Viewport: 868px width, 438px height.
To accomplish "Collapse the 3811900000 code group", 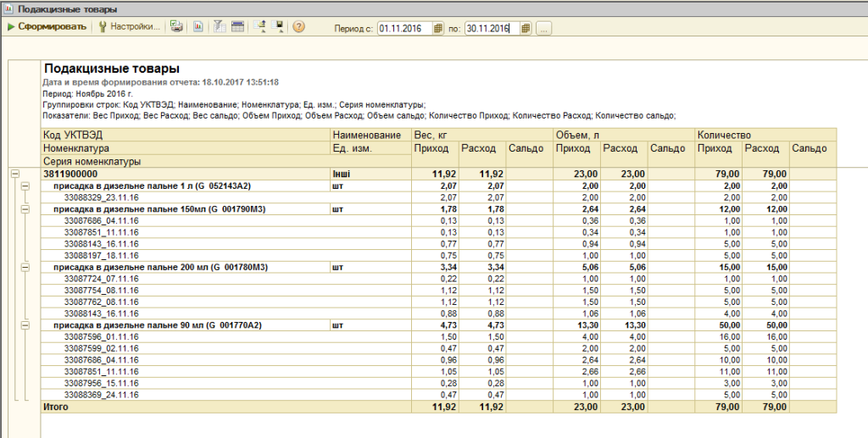I will [x=14, y=174].
